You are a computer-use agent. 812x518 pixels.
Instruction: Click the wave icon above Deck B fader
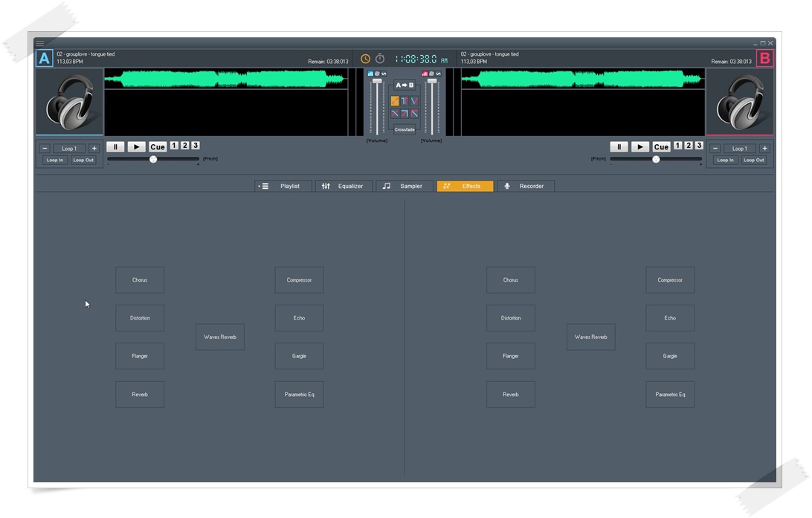(438, 73)
